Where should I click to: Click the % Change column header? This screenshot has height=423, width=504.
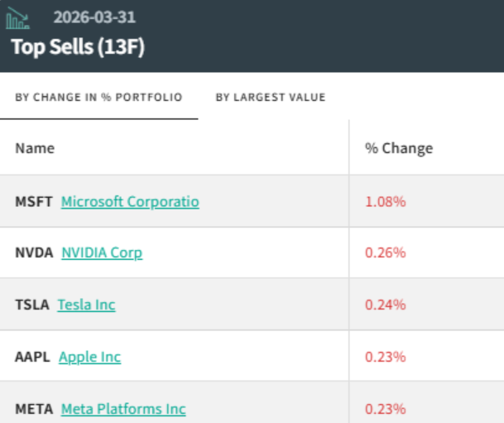click(x=399, y=148)
